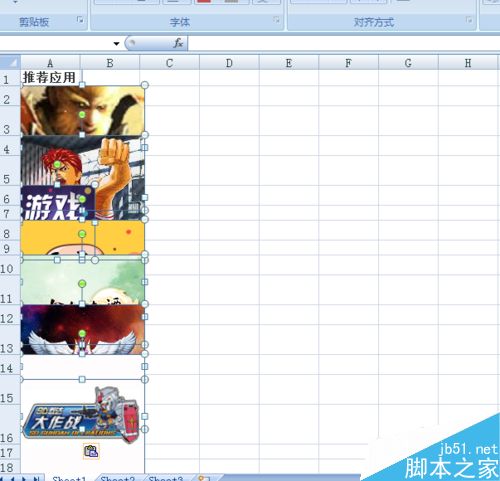
Task: Click the green rotate handle on yellow cartoon picture
Action: coord(82,234)
